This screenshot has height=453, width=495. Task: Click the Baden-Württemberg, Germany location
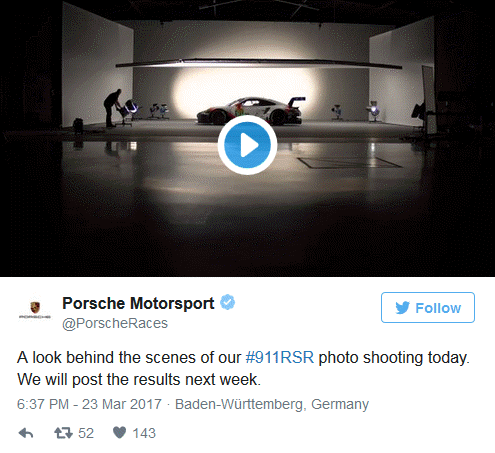pos(272,404)
